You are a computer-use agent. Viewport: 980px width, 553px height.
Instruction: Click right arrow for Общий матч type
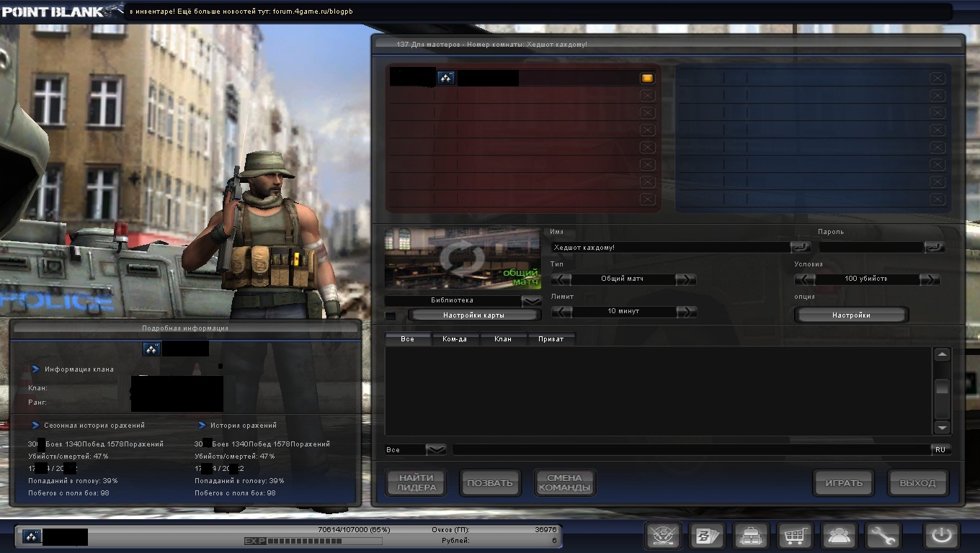point(686,279)
